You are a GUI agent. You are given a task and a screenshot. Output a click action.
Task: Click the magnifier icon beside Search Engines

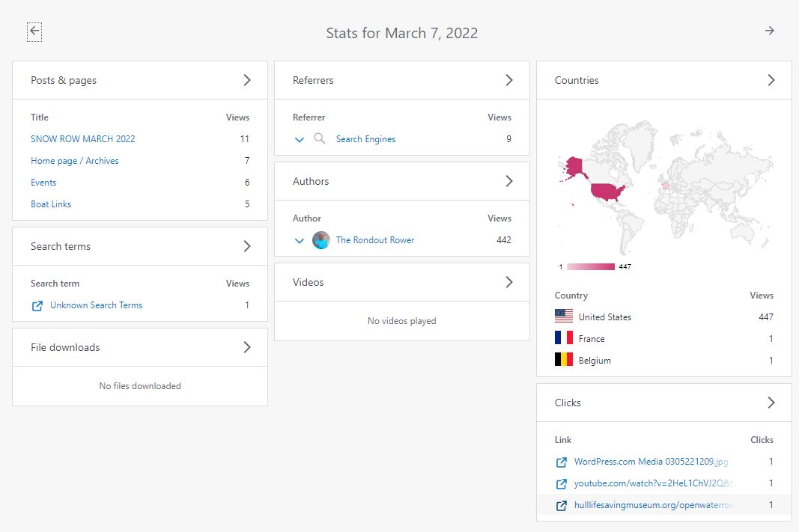[320, 139]
